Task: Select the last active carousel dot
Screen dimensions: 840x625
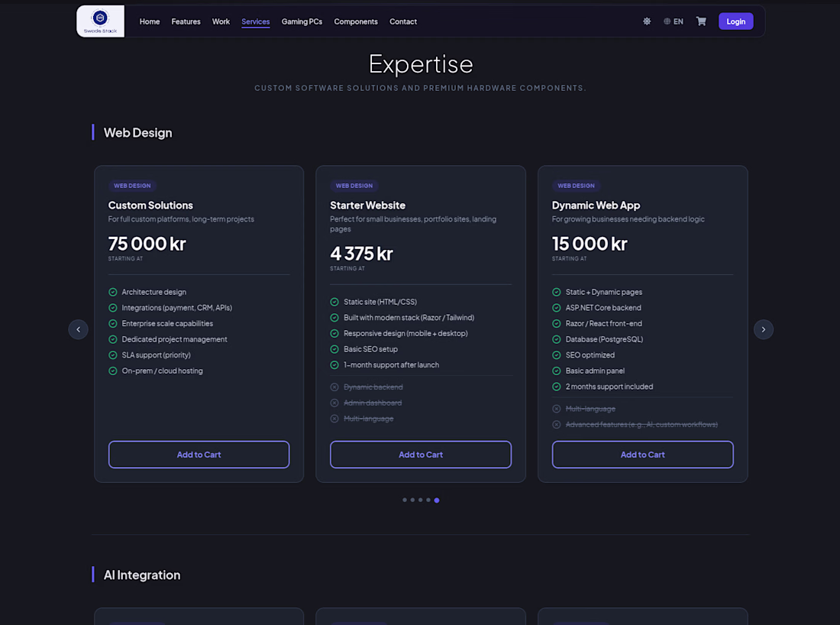Action: [x=437, y=500]
